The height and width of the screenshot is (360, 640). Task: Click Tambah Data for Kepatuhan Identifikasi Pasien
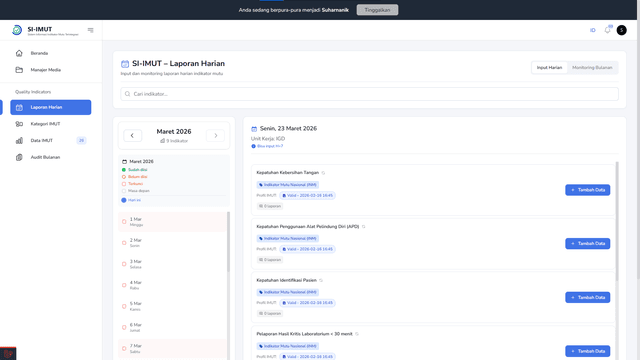[587, 298]
